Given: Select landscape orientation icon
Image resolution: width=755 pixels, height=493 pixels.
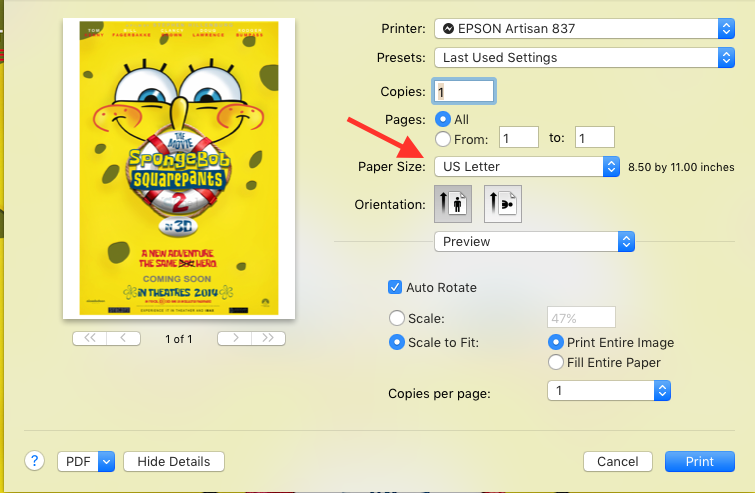Looking at the screenshot, I should coord(503,204).
